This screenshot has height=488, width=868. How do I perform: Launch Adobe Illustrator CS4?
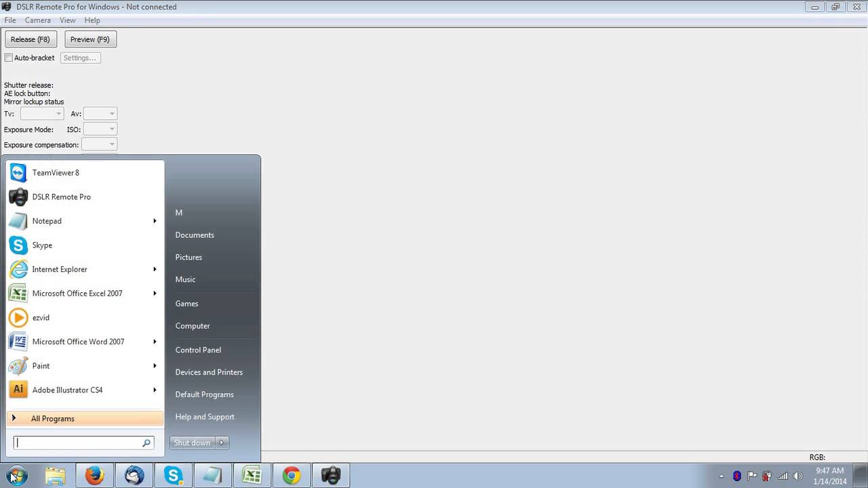pos(85,390)
